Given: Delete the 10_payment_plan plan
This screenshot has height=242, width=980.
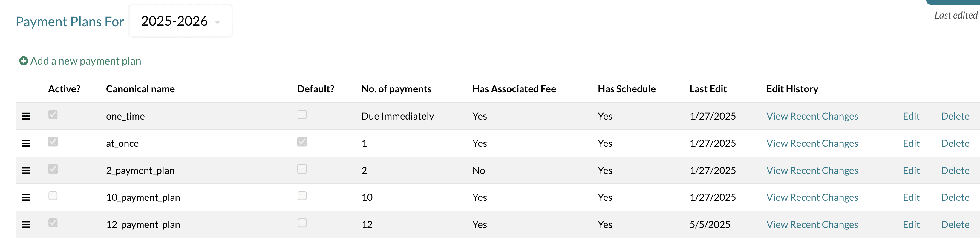Looking at the screenshot, I should pos(955,197).
